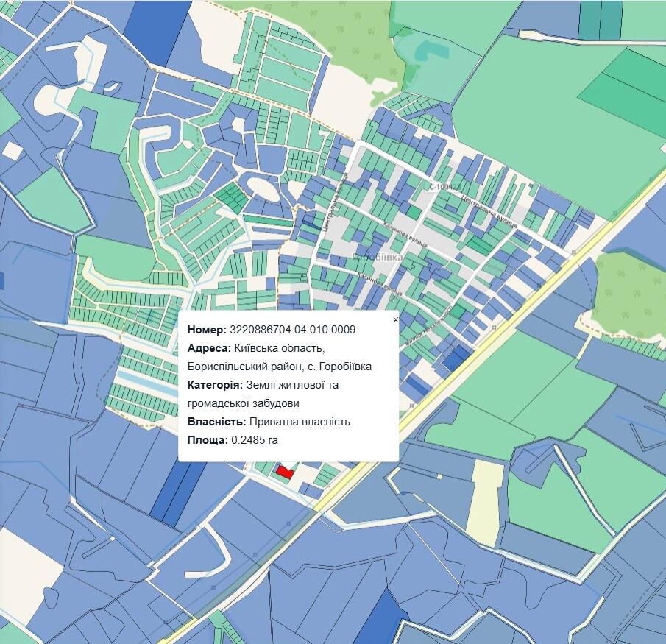Click the light teal pond in northern forest

pyautogui.click(x=425, y=51)
